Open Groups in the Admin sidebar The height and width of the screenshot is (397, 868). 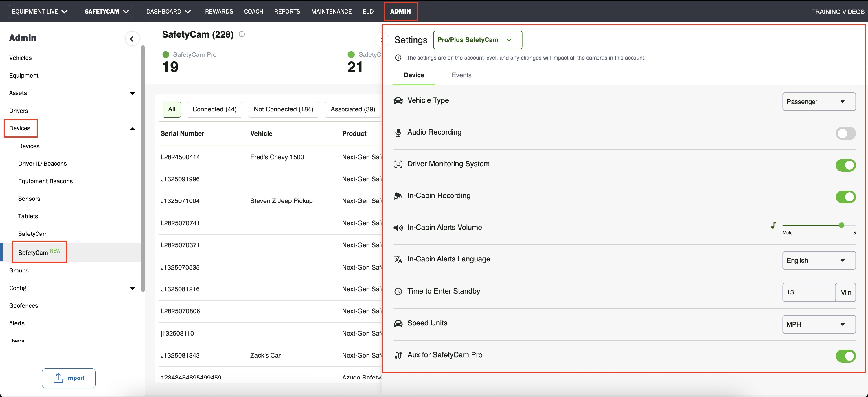[x=19, y=270]
